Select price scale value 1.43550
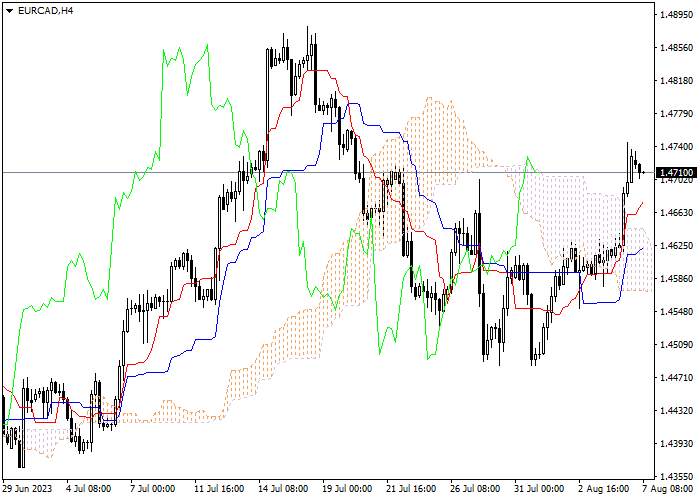Screen dimensions: 700x500 tap(676, 476)
